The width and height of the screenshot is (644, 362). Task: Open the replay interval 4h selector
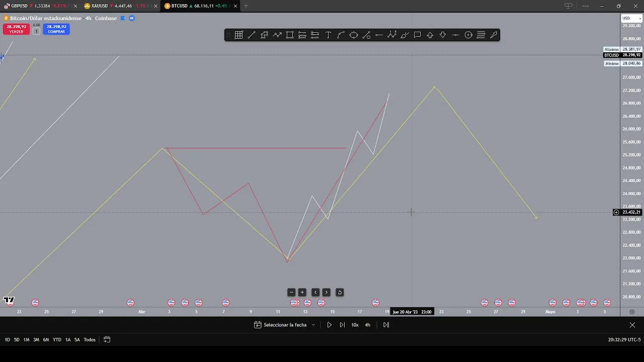point(367,325)
